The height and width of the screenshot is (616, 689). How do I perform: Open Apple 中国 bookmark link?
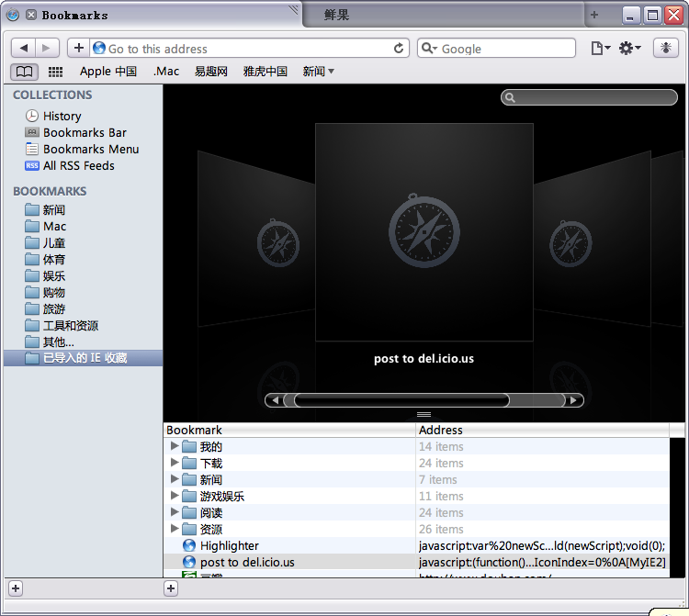coord(108,71)
